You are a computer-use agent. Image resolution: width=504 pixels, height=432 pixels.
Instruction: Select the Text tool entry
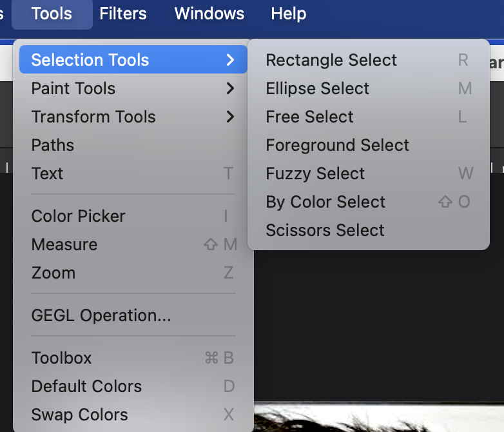[x=48, y=173]
